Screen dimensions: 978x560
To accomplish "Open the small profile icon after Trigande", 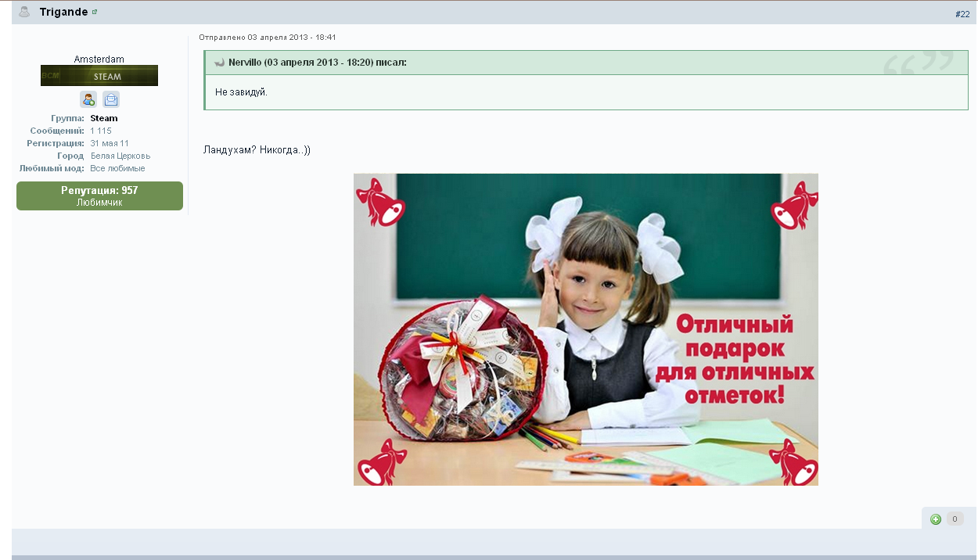I will tap(95, 13).
